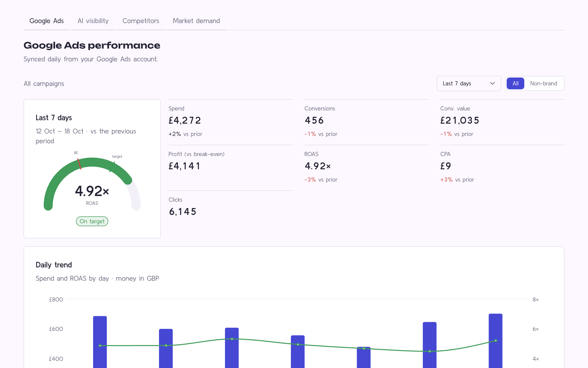
Task: Click the second day's spend bar
Action: (x=166, y=348)
